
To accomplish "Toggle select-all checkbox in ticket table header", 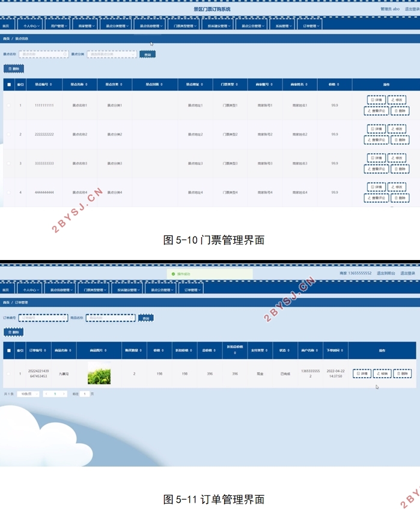I will coord(9,85).
